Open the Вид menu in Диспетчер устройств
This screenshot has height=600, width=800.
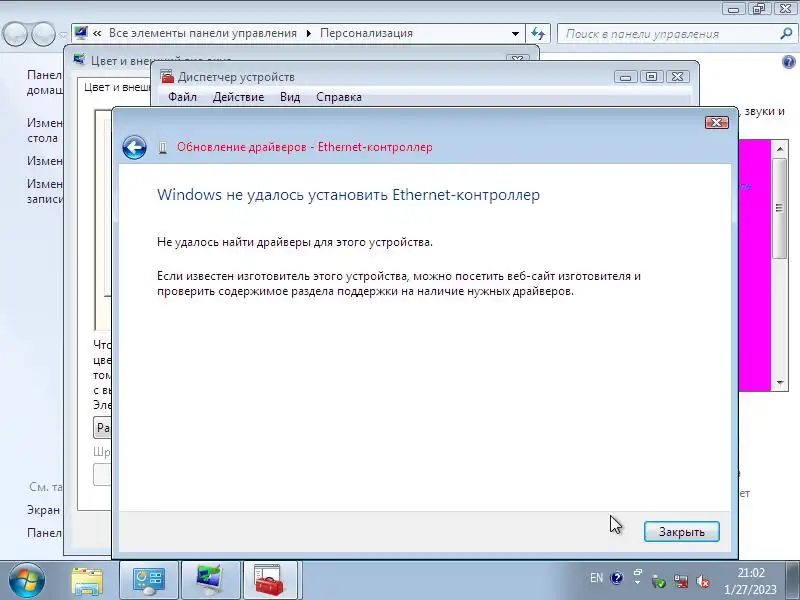coord(290,97)
